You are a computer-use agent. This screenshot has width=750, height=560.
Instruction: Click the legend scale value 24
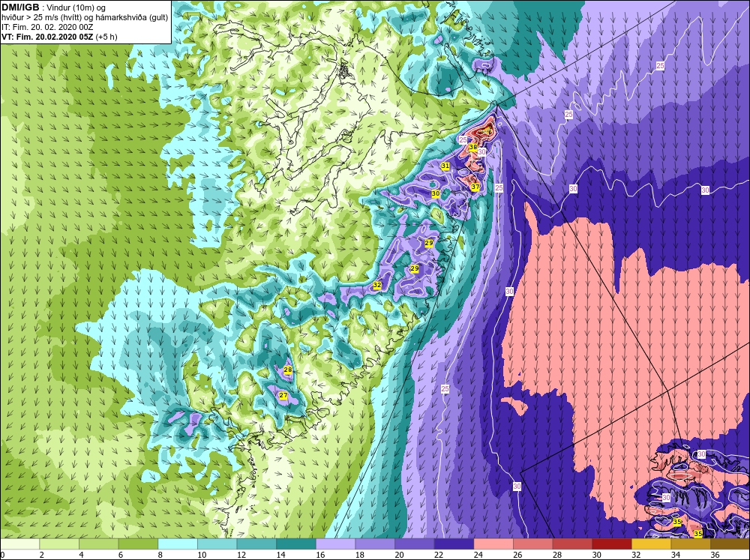tap(478, 555)
